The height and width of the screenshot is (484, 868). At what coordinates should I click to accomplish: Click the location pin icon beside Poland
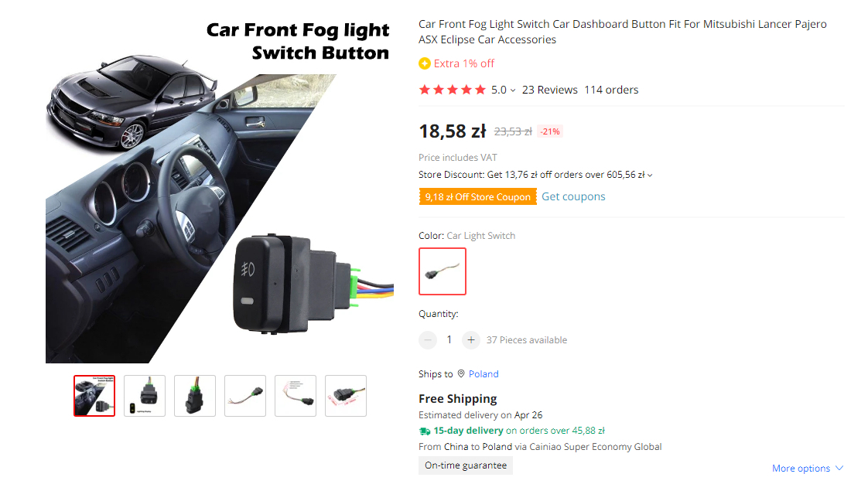click(461, 373)
